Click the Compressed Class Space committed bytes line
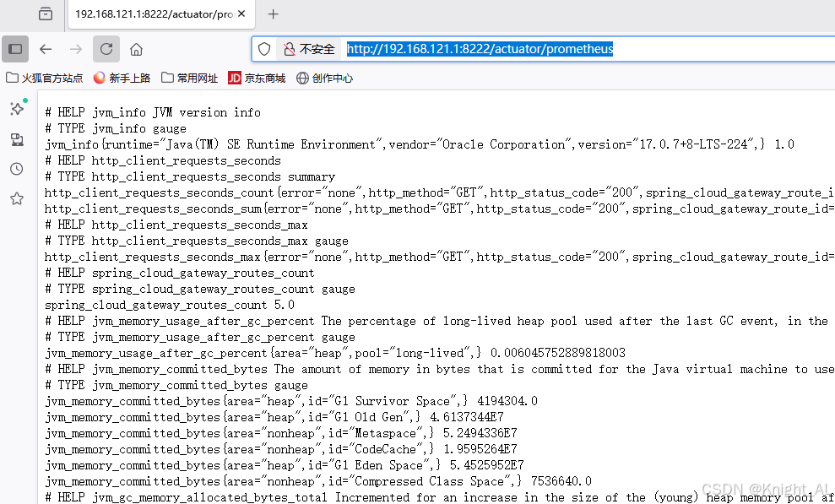The height and width of the screenshot is (504, 835). 318,481
